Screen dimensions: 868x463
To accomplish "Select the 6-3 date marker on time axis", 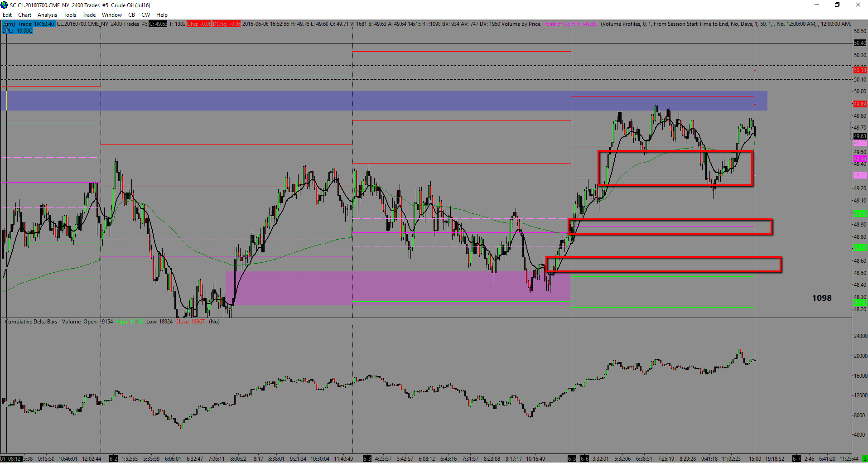I will click(367, 459).
